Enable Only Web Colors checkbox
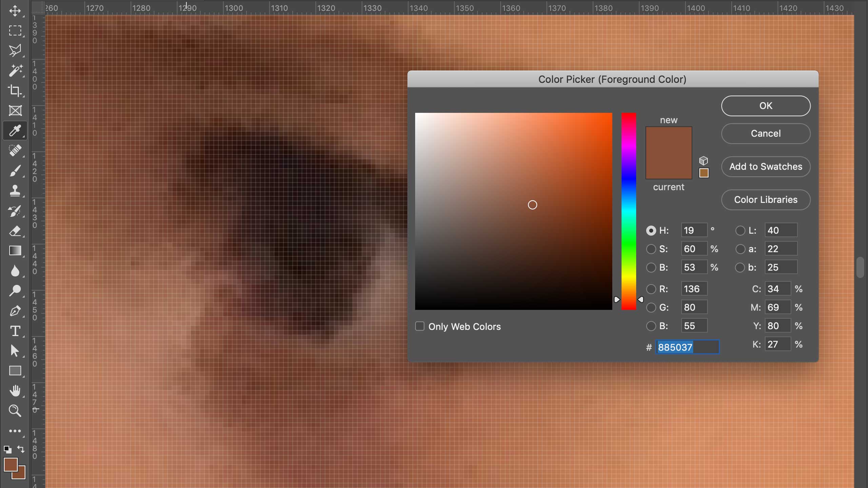The height and width of the screenshot is (488, 868). [419, 326]
